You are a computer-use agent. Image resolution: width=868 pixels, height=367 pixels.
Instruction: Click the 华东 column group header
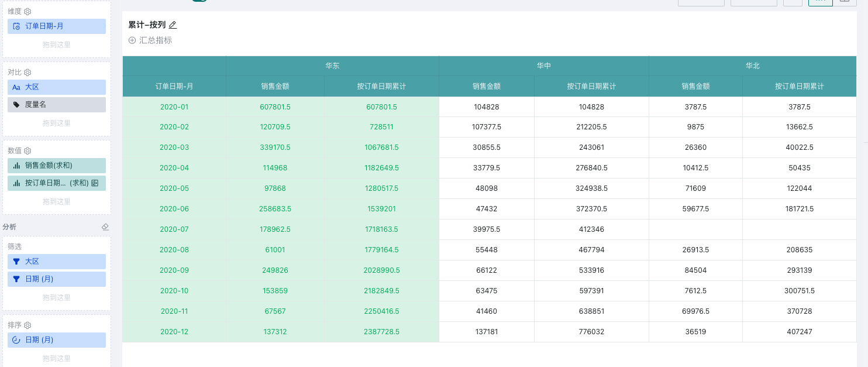coord(332,66)
